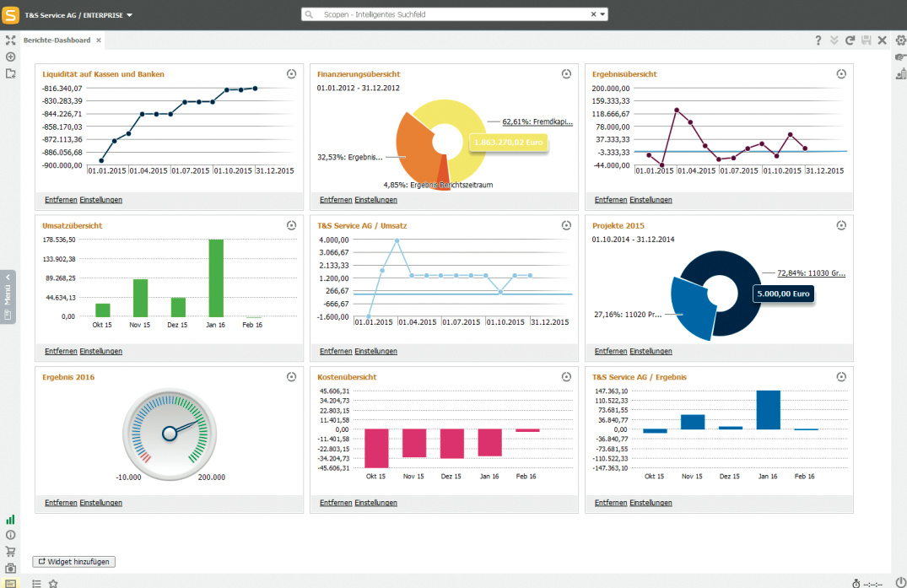Click Entfernen link under Kostenübersicht widget

coord(336,503)
